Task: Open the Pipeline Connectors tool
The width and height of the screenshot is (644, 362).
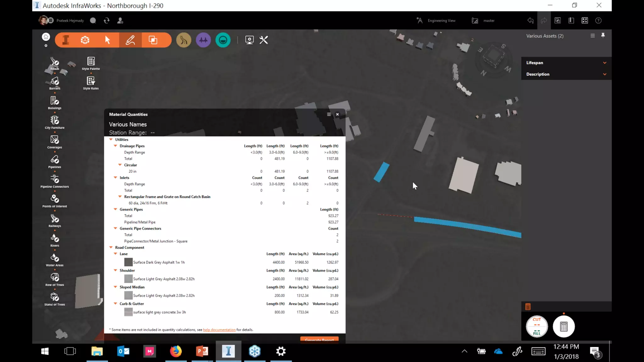Action: click(55, 181)
